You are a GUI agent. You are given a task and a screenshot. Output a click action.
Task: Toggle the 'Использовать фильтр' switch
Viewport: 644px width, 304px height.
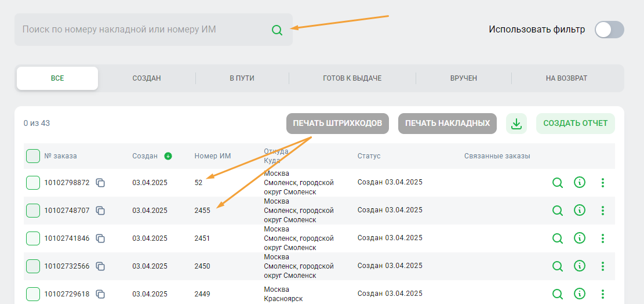click(609, 30)
